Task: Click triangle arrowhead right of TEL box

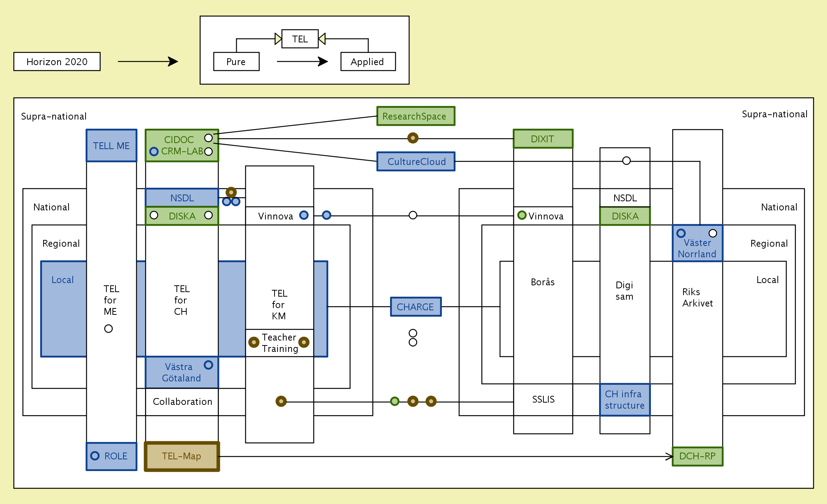Action: point(322,39)
